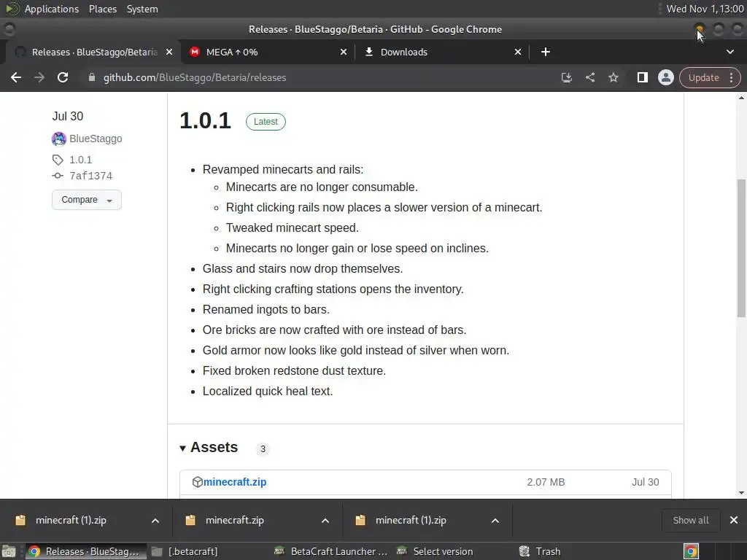
Task: Open minecraft.zip in the download shelf
Action: tap(234, 520)
